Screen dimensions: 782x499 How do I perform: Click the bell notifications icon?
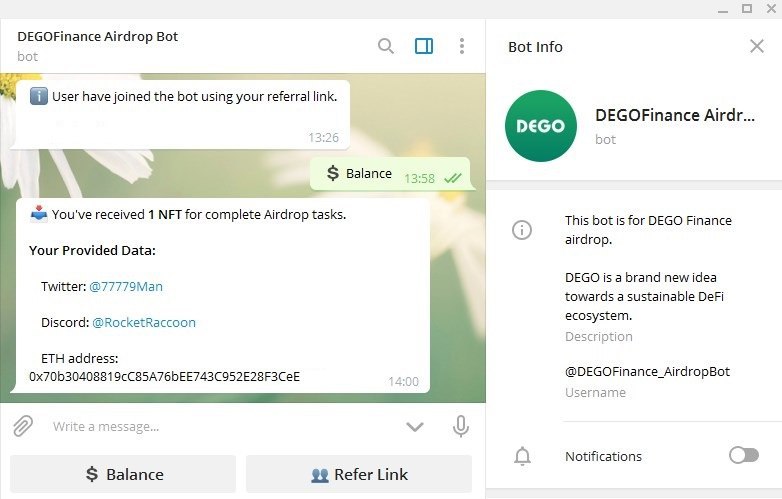tap(522, 456)
